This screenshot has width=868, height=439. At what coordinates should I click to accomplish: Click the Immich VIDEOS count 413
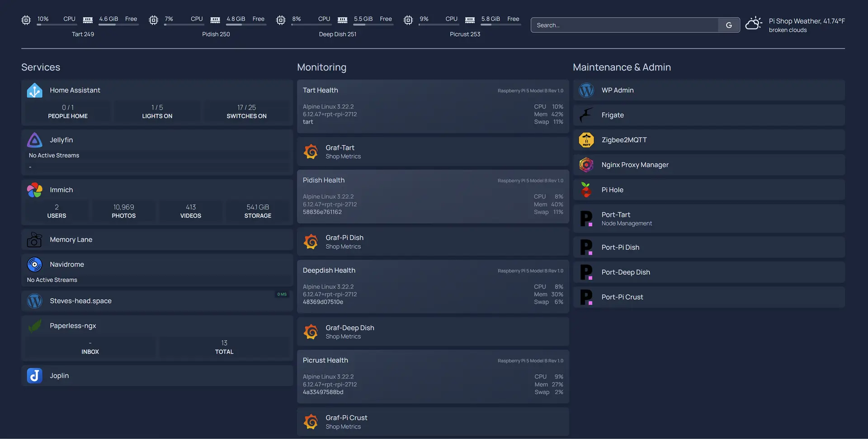[x=191, y=207]
